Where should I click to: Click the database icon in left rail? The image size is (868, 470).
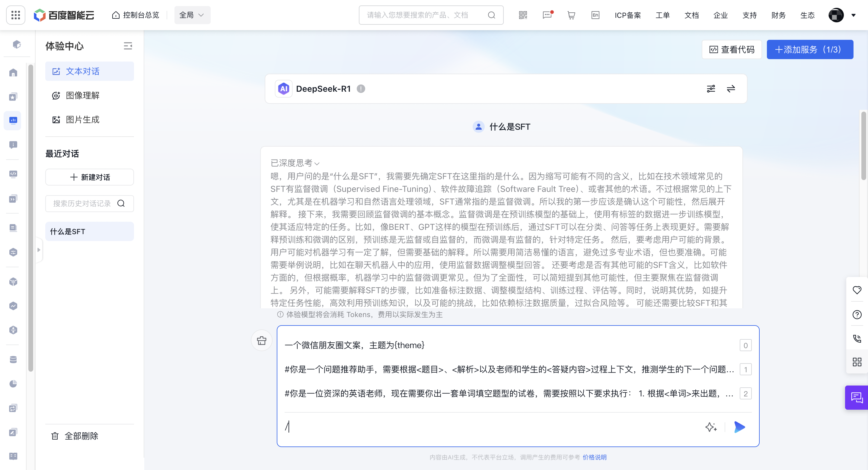(13, 360)
